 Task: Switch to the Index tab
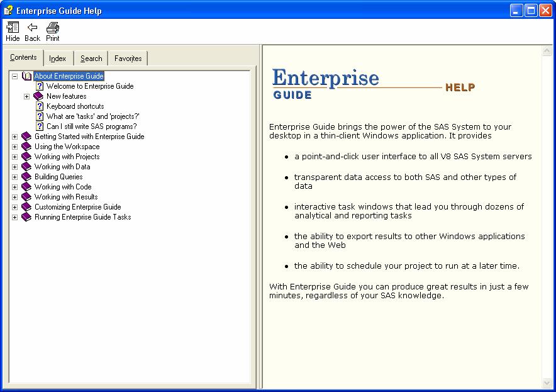click(x=57, y=59)
